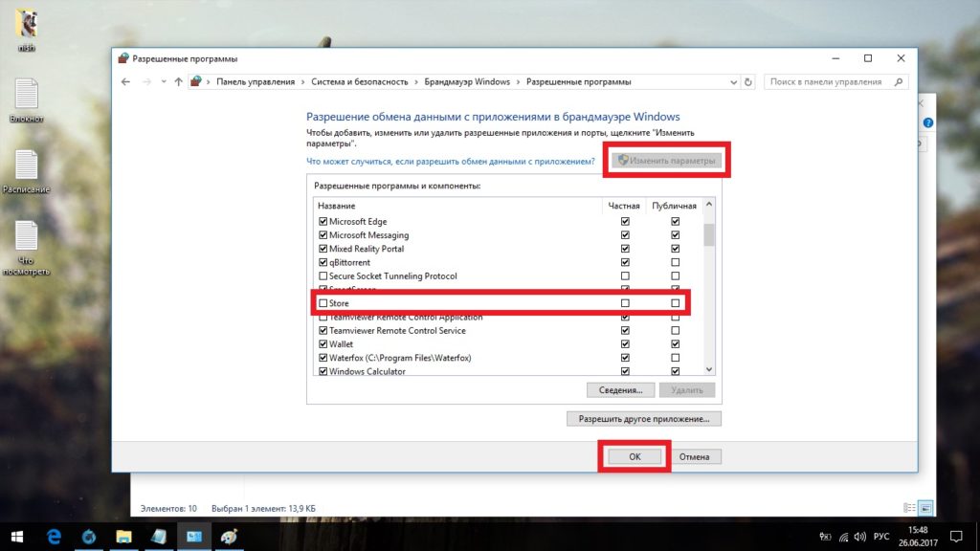Refresh the address bar location
The width and height of the screenshot is (980, 551).
coord(748,82)
